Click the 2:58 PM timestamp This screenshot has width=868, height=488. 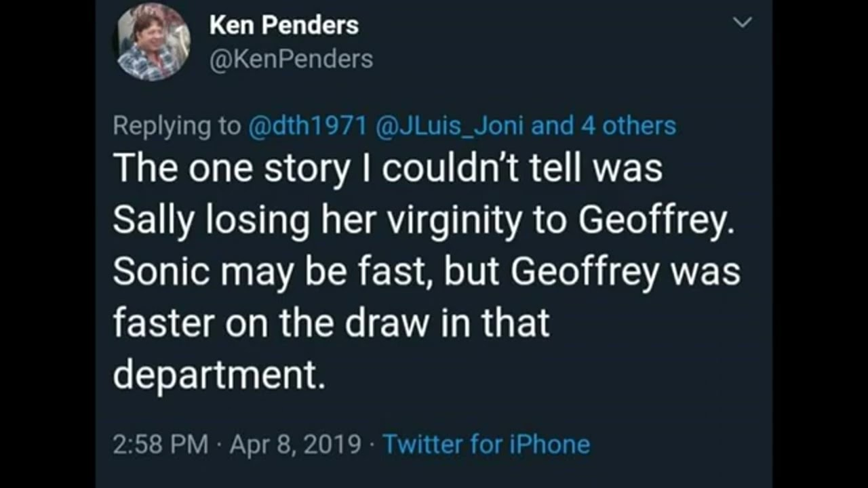pyautogui.click(x=161, y=444)
